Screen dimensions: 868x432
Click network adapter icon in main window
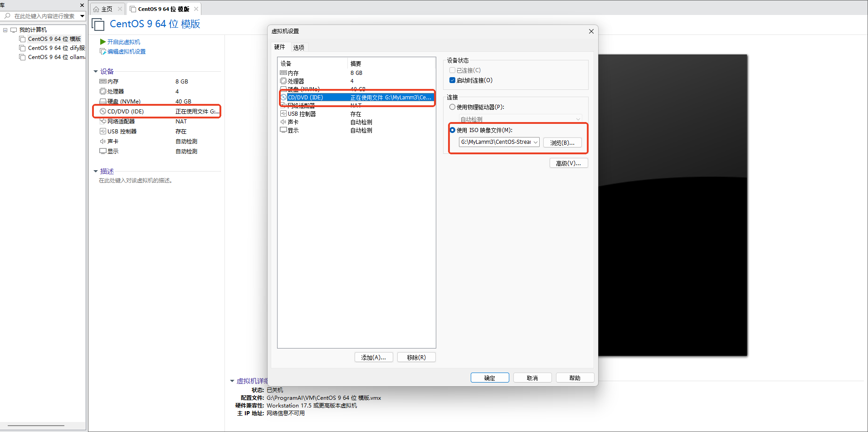(103, 121)
